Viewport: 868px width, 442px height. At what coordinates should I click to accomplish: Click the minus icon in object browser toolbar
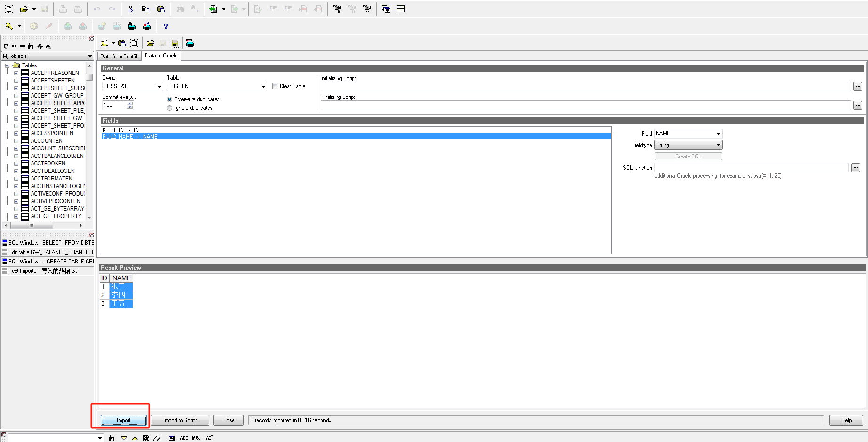pyautogui.click(x=23, y=46)
